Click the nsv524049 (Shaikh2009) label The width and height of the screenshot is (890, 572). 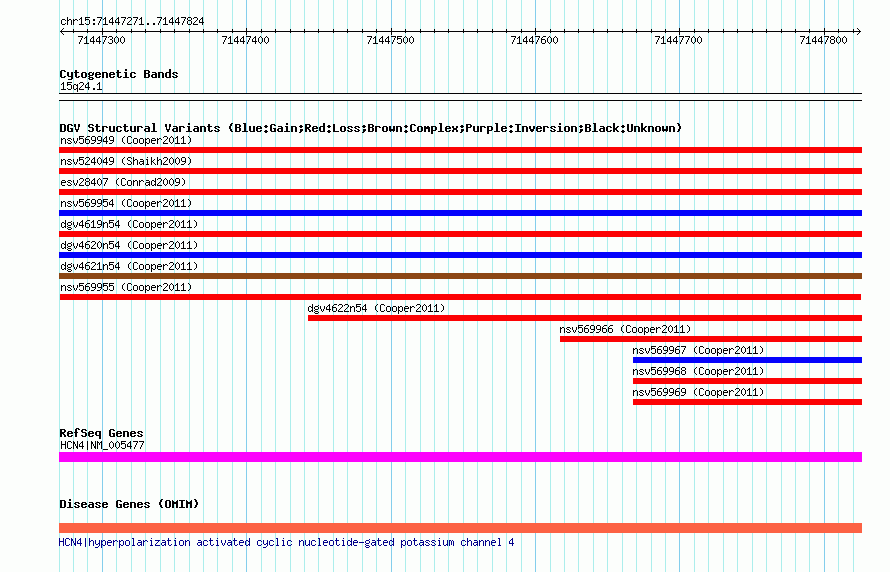point(126,161)
